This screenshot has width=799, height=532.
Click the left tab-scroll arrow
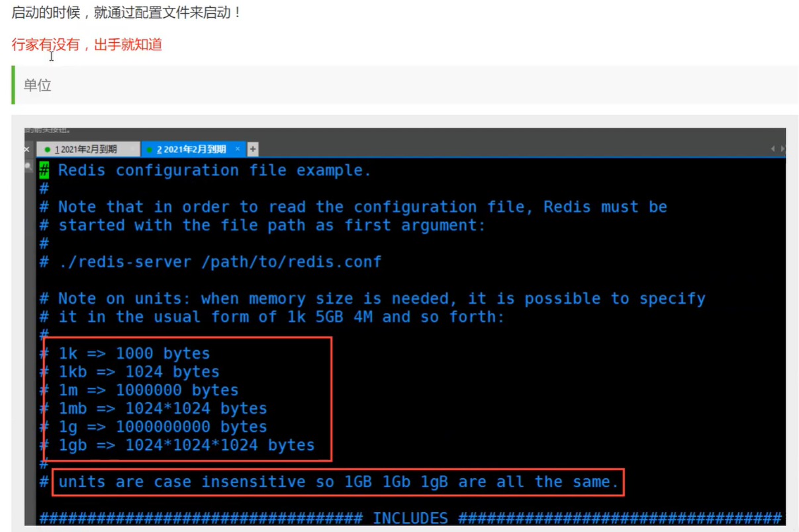tap(773, 150)
